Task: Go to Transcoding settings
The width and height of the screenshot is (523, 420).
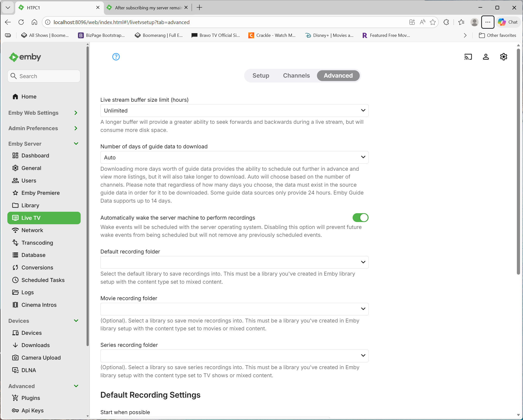Action: click(37, 243)
